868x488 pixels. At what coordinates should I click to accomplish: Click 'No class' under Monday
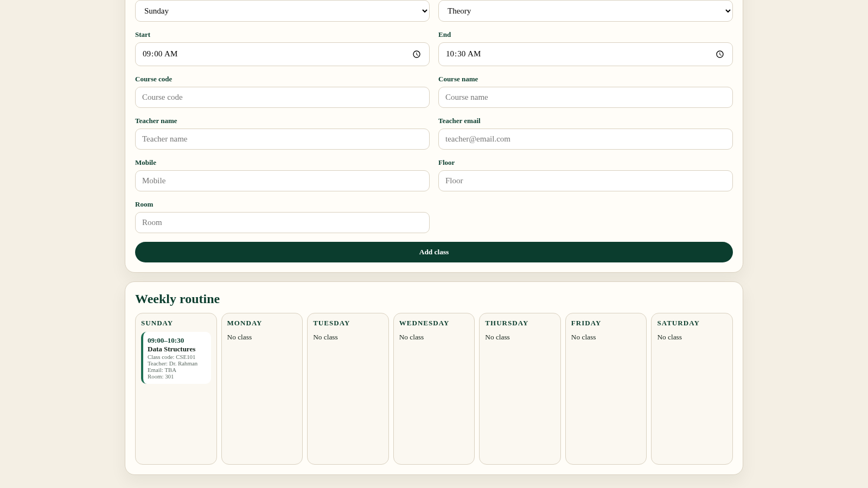239,337
